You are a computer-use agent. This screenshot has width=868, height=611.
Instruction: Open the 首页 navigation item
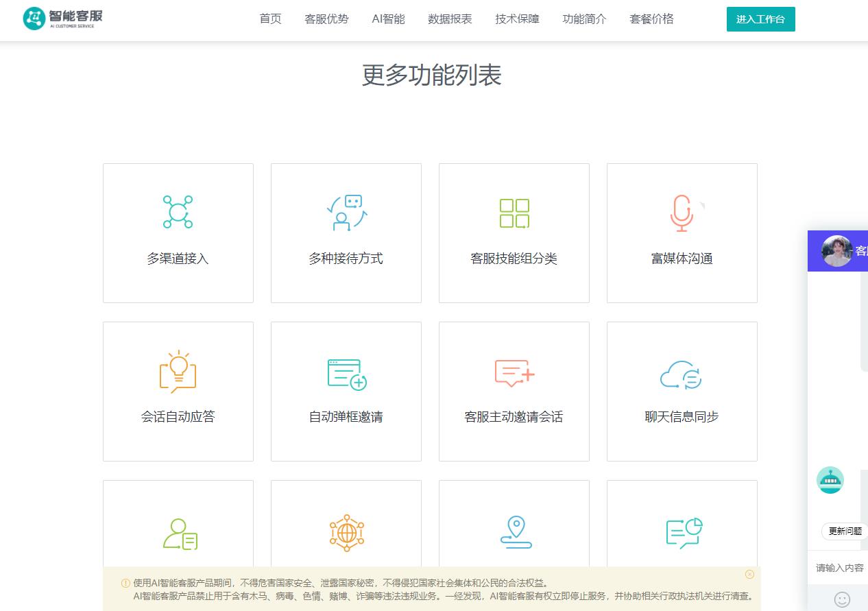270,19
